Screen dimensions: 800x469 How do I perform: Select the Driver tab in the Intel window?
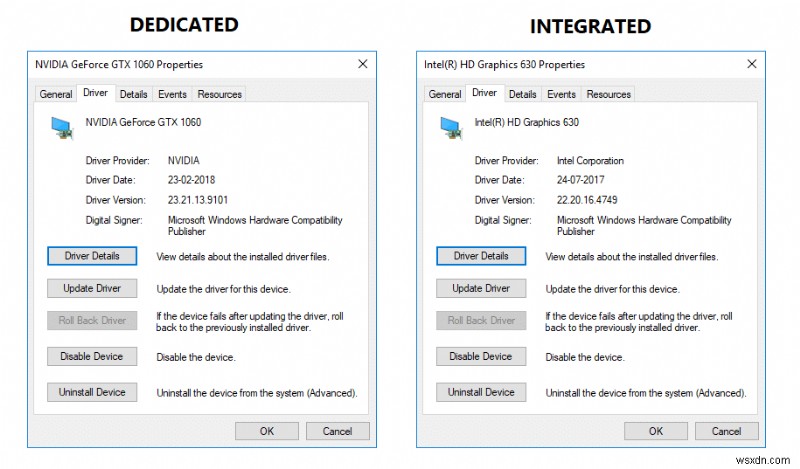484,93
